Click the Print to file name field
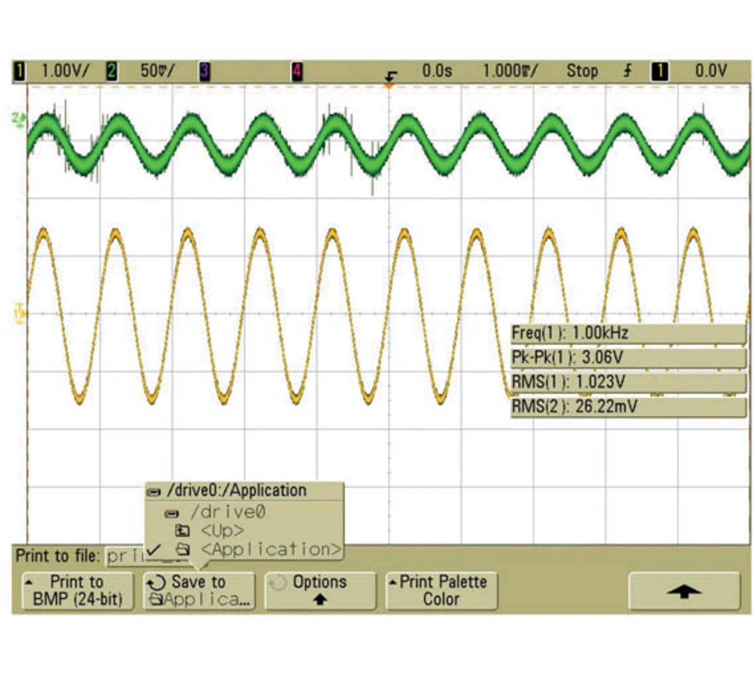Viewport: 753px width, 700px height. (125, 556)
